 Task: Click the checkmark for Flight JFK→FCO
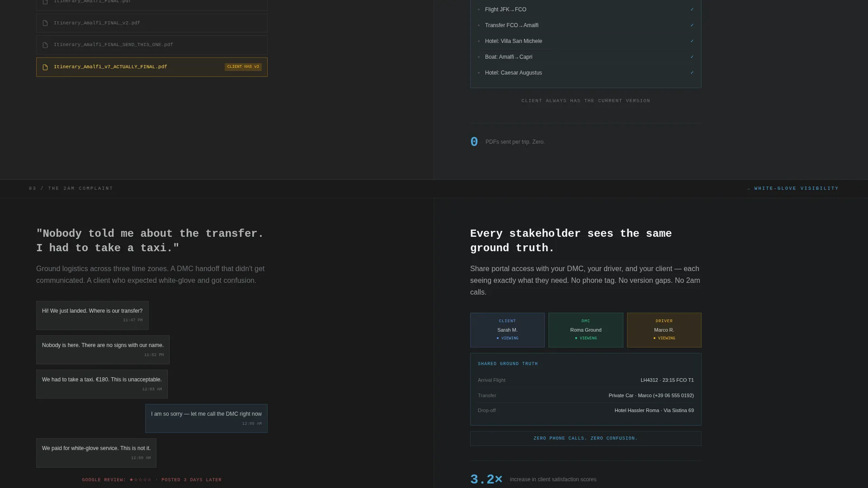click(x=692, y=9)
